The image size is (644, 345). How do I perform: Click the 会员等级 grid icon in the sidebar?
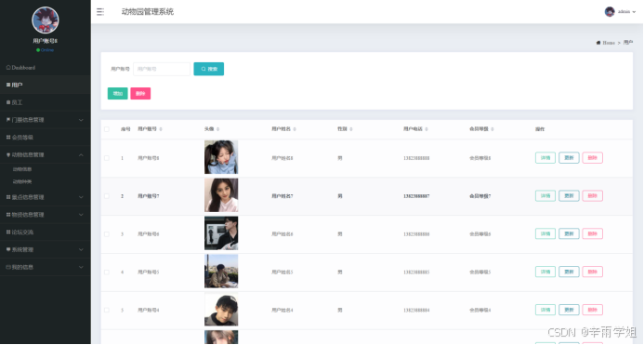click(x=8, y=138)
